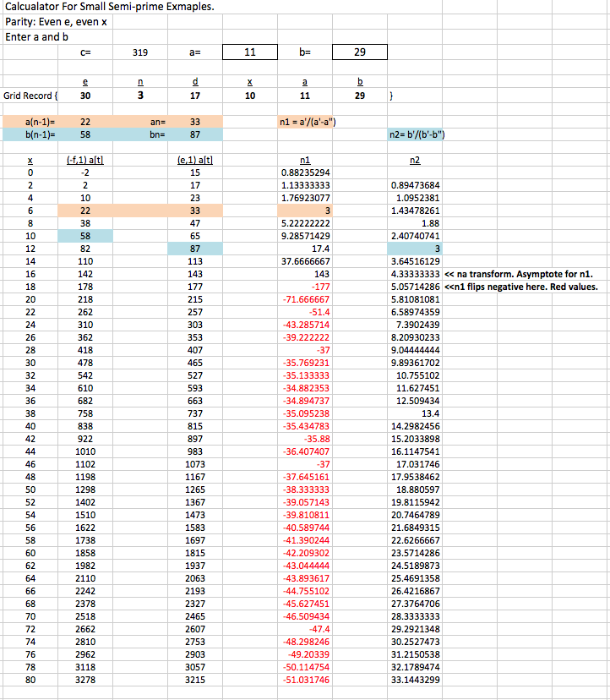The image size is (610, 700).
Task: Click the cell showing 5.22222222
Action: coord(305,223)
